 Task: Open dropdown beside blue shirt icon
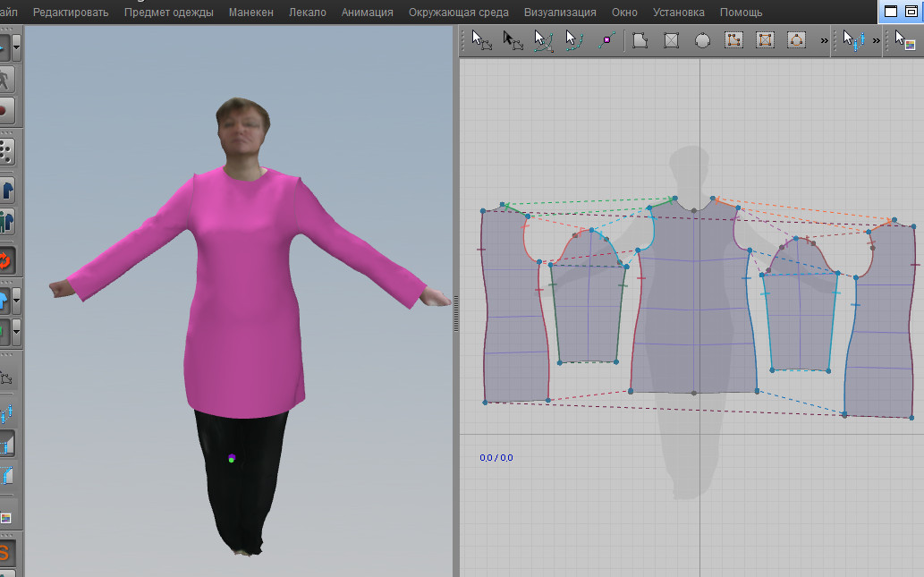[16, 301]
